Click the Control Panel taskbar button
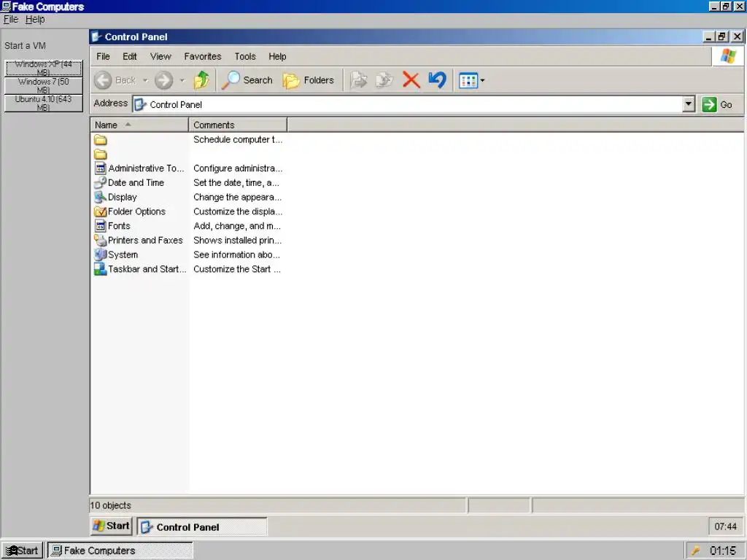Screen dimensions: 747x560 (202, 526)
